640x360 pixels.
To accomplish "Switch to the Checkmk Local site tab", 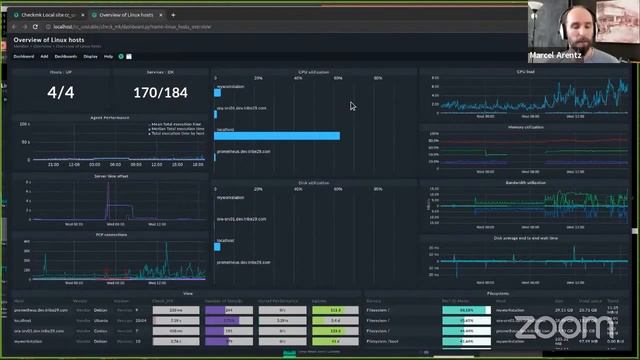I will point(49,15).
